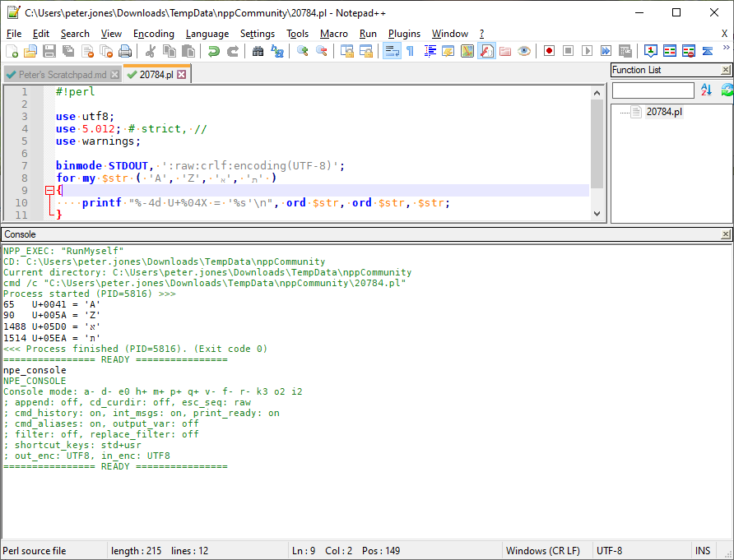Print the document with the printer icon

[x=125, y=51]
